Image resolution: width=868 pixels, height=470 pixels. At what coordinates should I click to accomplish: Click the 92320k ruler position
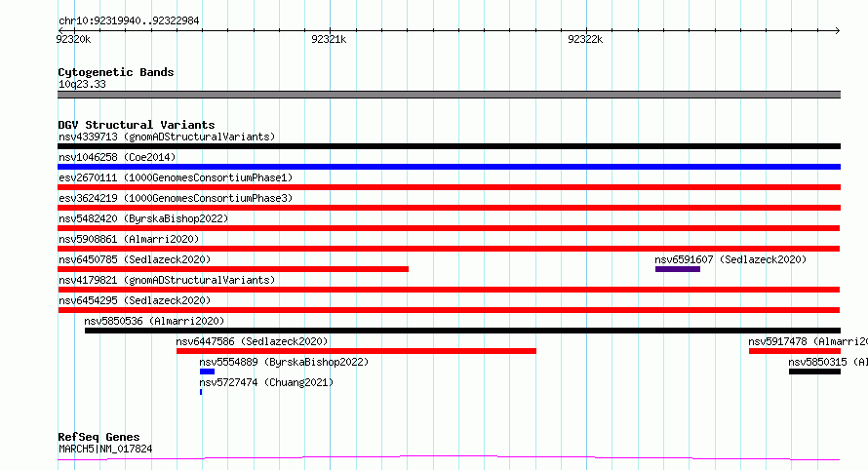point(73,39)
